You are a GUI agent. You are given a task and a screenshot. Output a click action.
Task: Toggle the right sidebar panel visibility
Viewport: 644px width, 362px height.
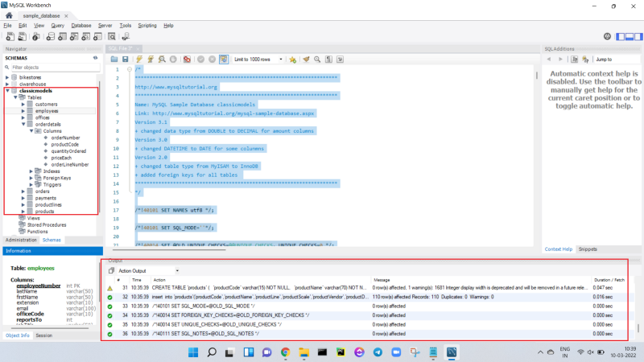(638, 36)
